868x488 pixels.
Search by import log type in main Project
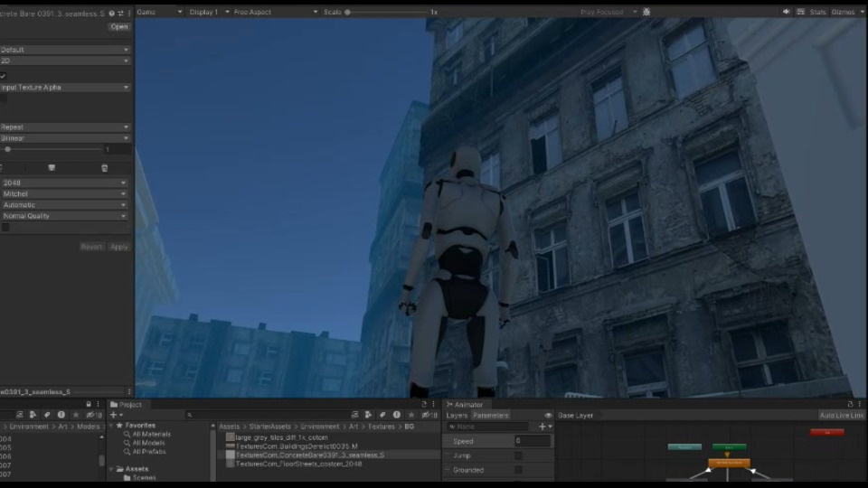(397, 415)
